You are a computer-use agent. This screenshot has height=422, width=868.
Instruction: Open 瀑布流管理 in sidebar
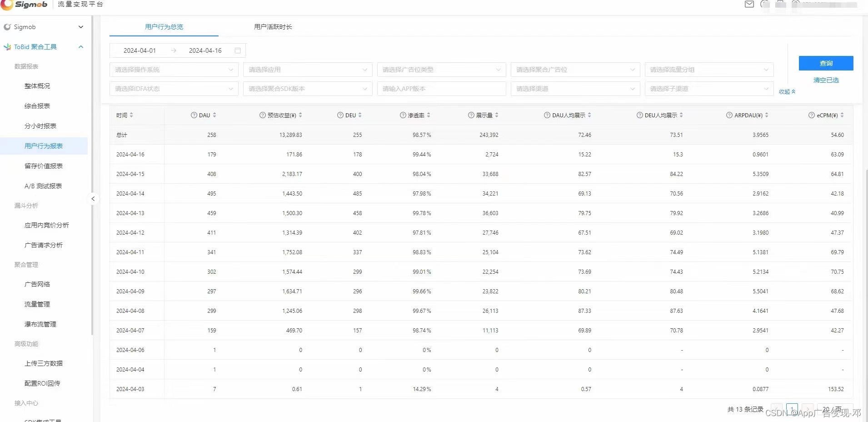tap(40, 324)
